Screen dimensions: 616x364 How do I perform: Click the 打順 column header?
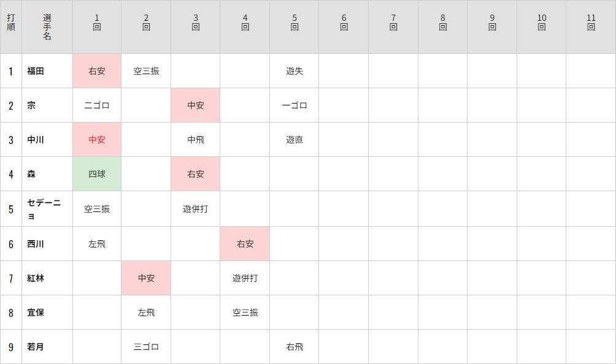pyautogui.click(x=11, y=22)
